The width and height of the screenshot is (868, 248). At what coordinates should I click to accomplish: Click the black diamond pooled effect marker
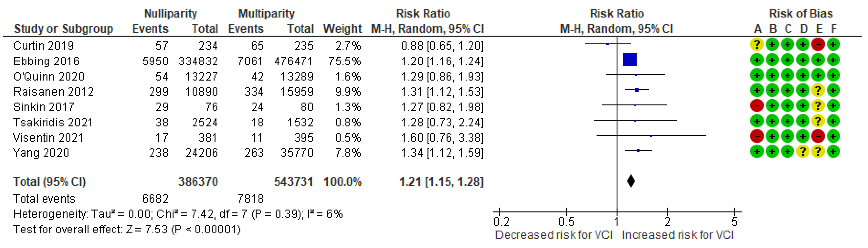pyautogui.click(x=631, y=181)
